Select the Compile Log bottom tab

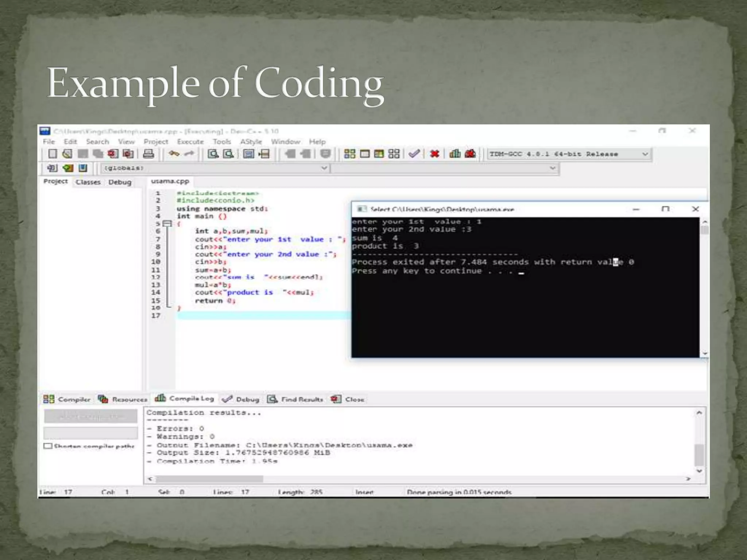tap(185, 399)
